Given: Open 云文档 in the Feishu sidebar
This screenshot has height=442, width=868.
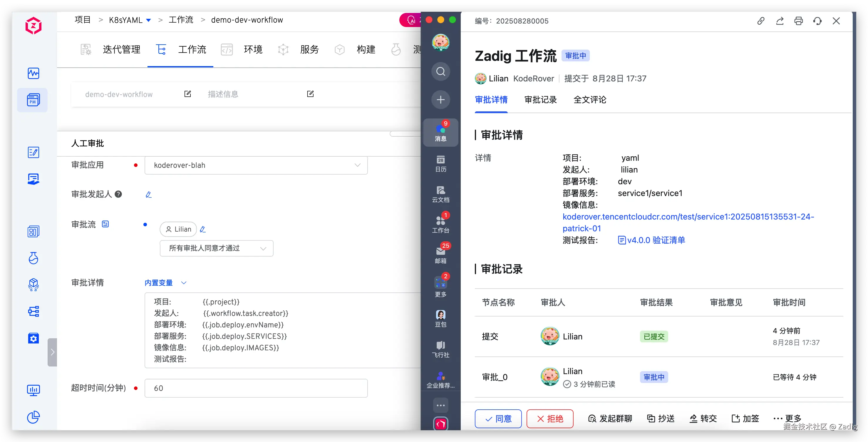Looking at the screenshot, I should pyautogui.click(x=440, y=194).
